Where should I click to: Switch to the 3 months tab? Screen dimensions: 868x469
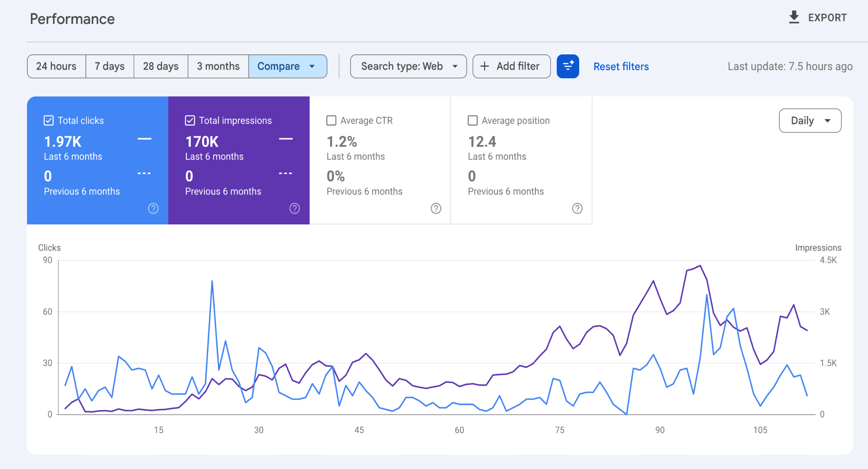(x=218, y=66)
